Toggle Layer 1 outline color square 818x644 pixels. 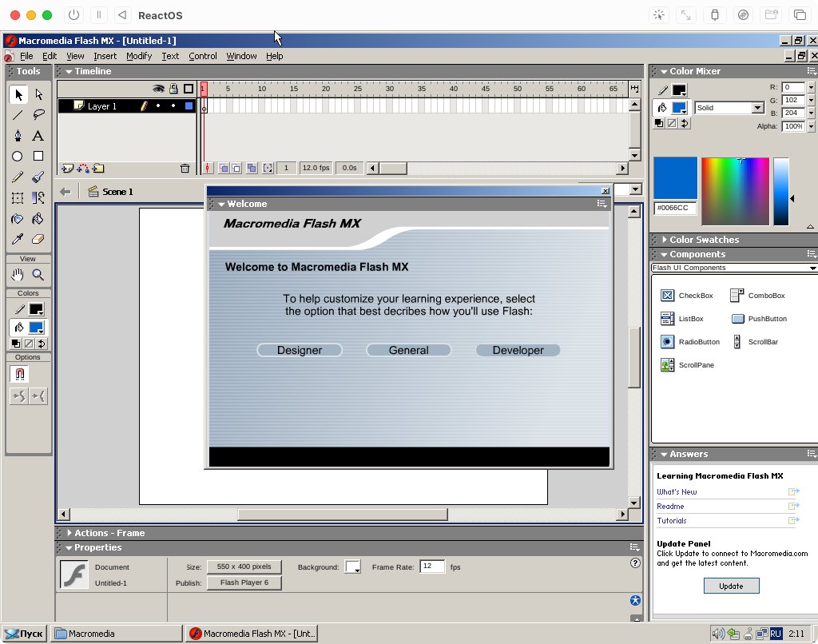point(189,106)
